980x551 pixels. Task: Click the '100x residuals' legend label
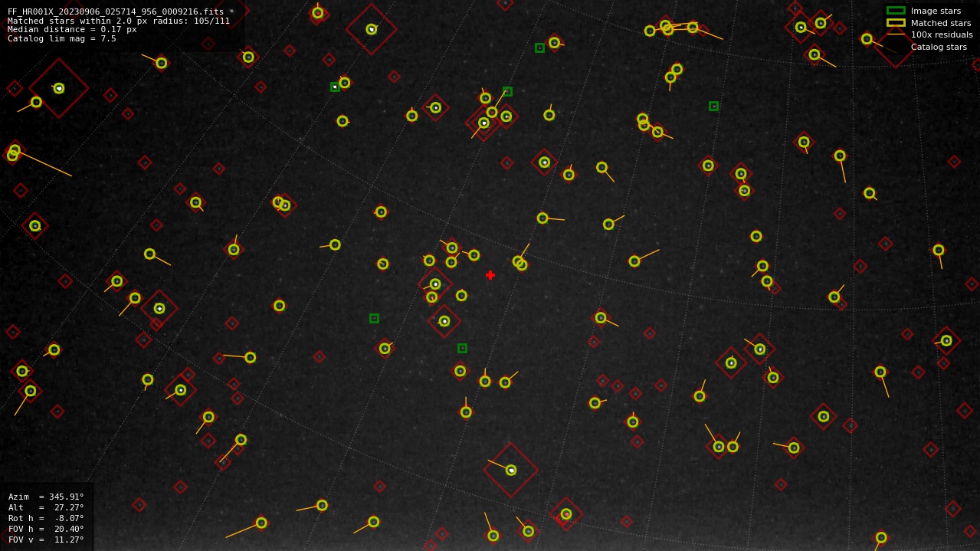pyautogui.click(x=942, y=34)
